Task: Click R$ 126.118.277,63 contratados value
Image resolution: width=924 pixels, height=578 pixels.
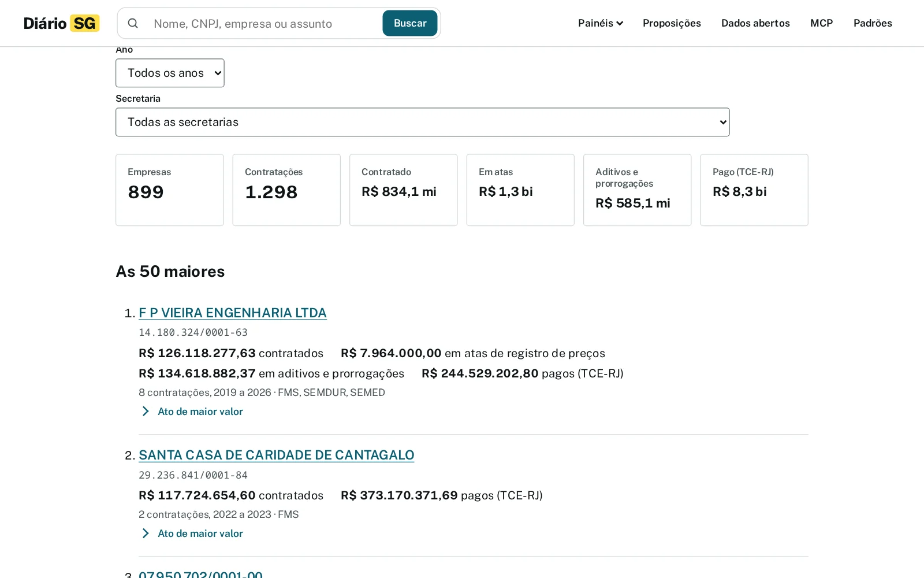Action: [231, 353]
